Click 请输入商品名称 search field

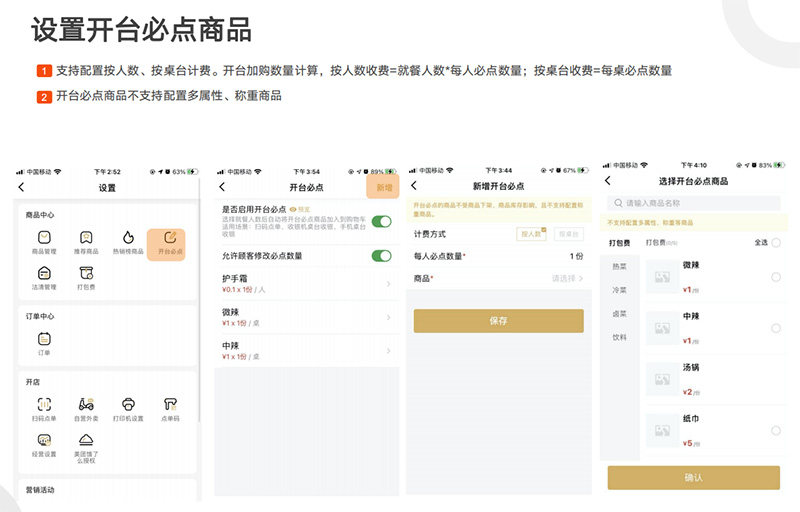[694, 203]
